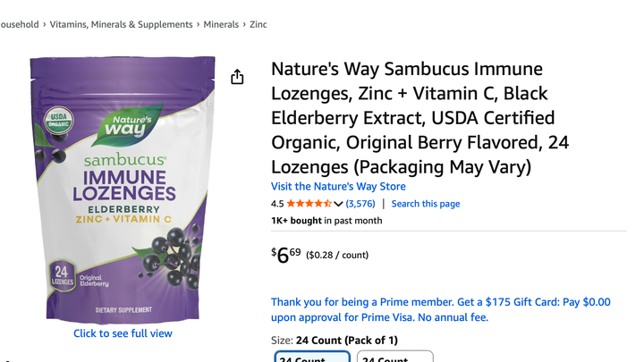The width and height of the screenshot is (644, 362).
Task: Choose the second 24 Count size option
Action: (x=394, y=357)
